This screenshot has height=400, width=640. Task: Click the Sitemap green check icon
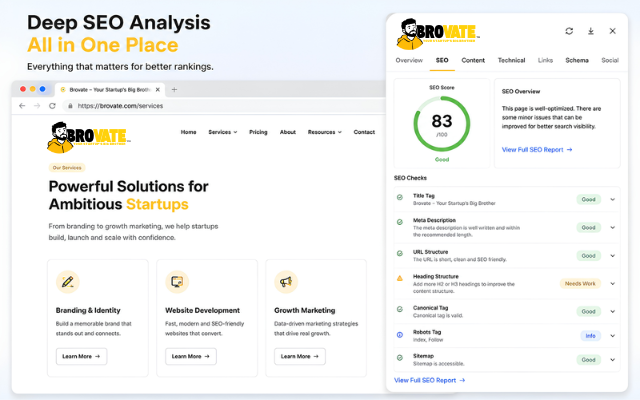400,358
